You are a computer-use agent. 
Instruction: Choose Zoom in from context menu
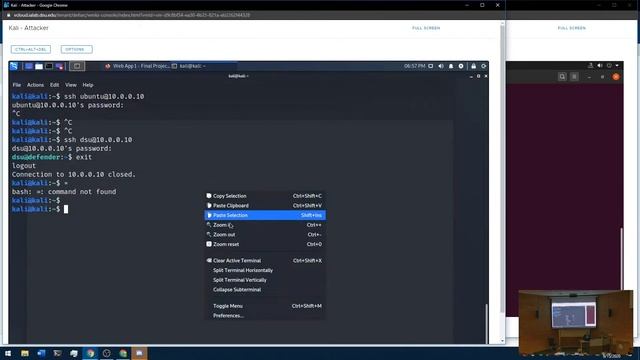[x=265, y=225]
